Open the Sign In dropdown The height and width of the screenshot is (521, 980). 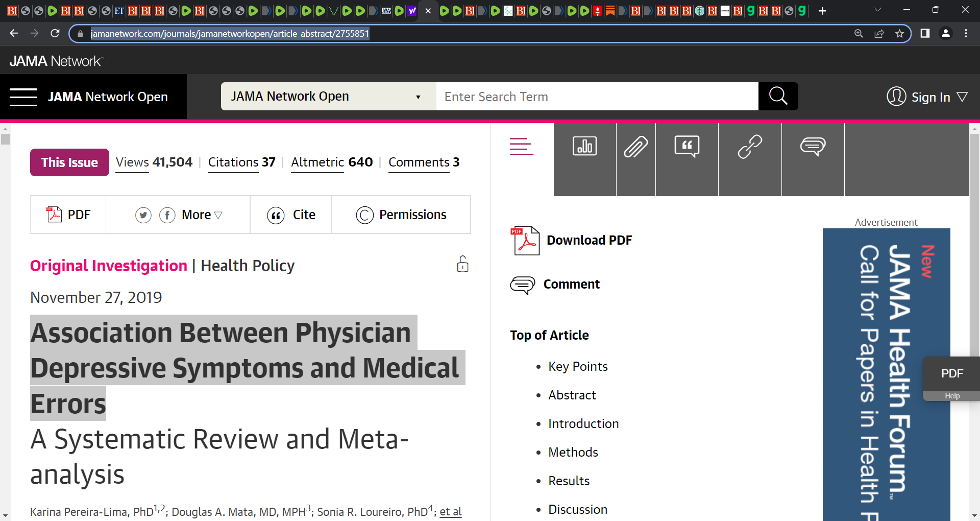coord(927,97)
